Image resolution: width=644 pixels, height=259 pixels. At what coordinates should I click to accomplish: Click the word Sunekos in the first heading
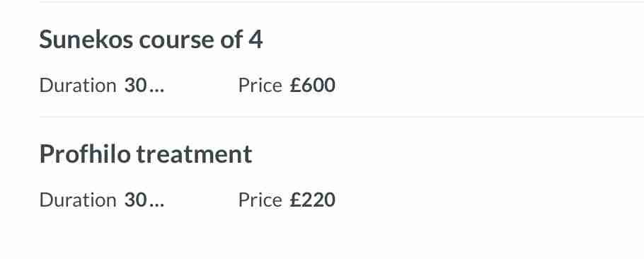pos(86,40)
